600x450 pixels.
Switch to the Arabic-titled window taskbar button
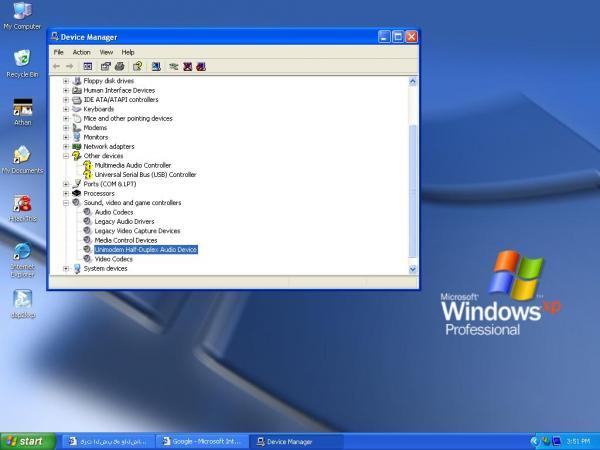[x=108, y=442]
